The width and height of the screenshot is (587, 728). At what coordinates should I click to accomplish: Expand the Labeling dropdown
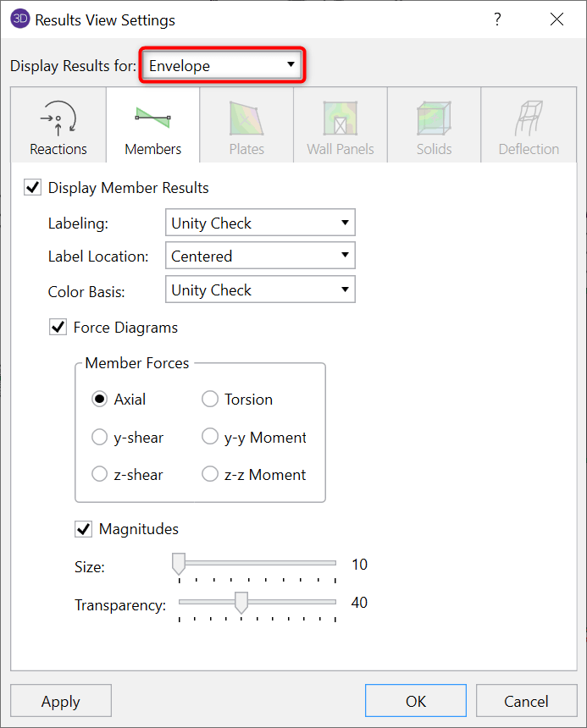260,223
